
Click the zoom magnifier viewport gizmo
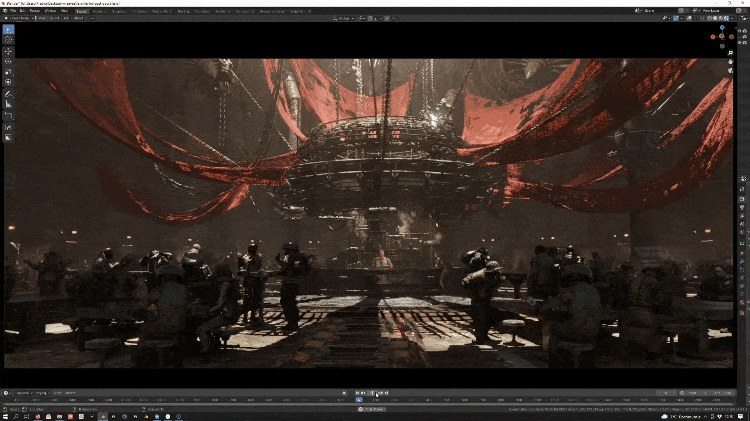[x=730, y=53]
